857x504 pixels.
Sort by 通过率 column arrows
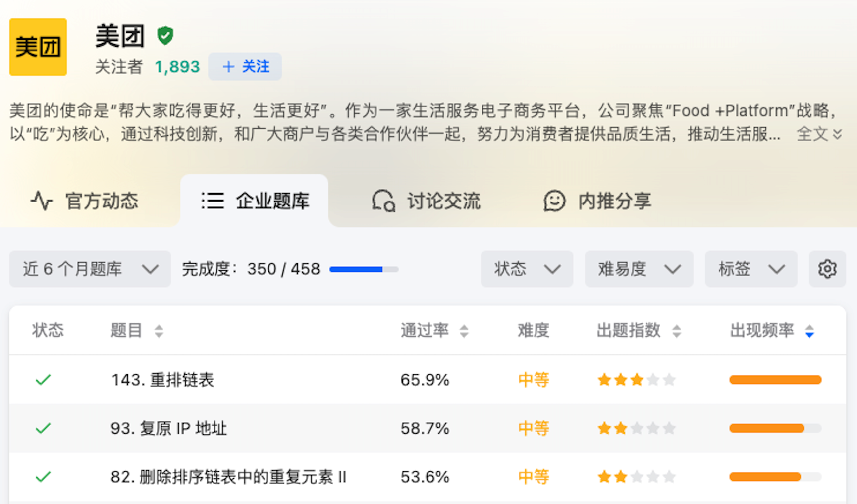[464, 331]
